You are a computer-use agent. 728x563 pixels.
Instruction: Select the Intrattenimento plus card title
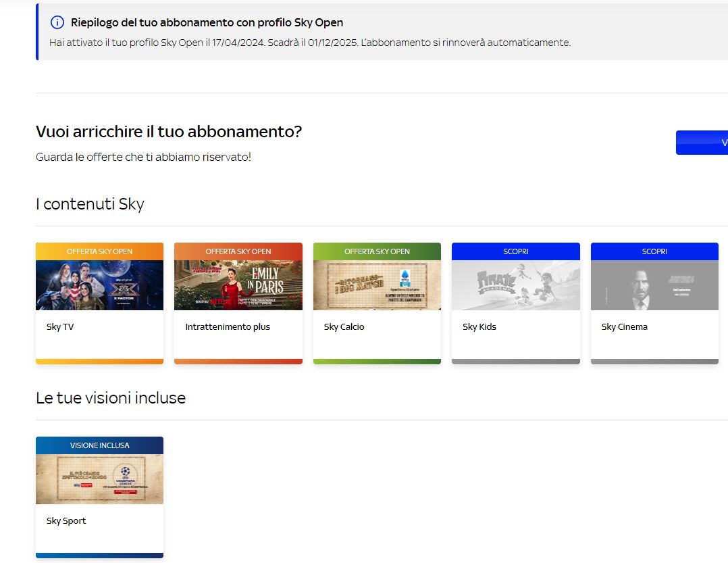(x=228, y=326)
